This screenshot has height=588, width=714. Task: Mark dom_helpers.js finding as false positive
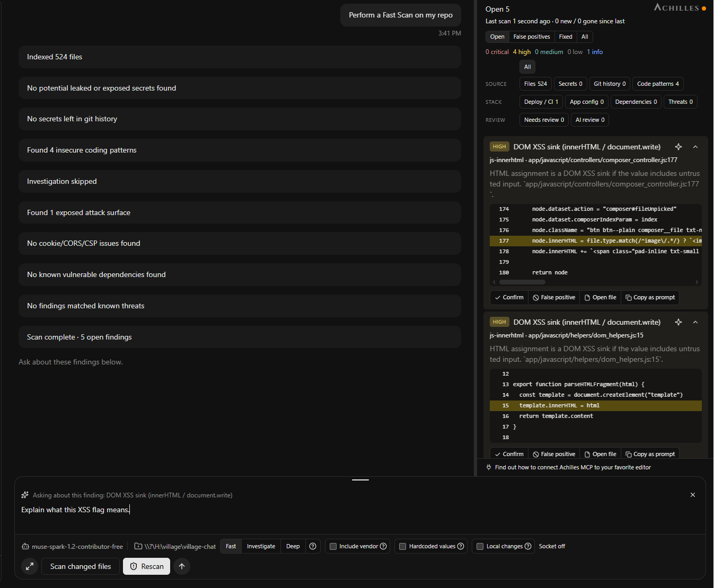554,454
